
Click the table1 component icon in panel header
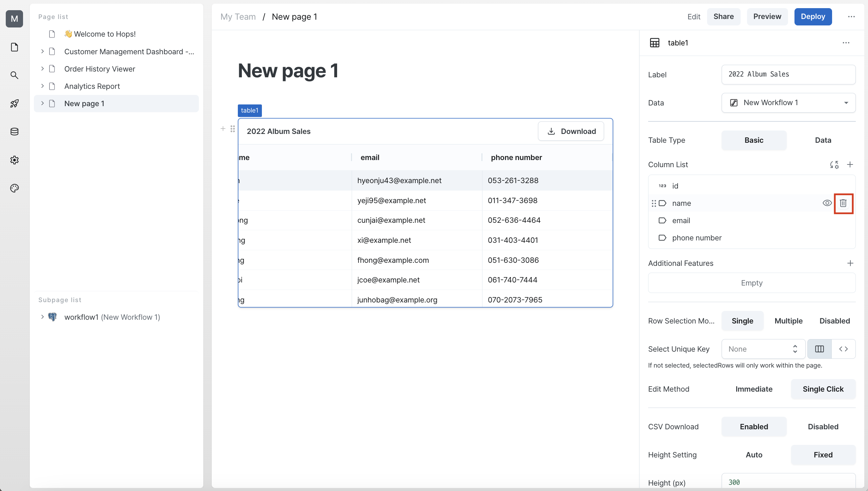(x=655, y=43)
